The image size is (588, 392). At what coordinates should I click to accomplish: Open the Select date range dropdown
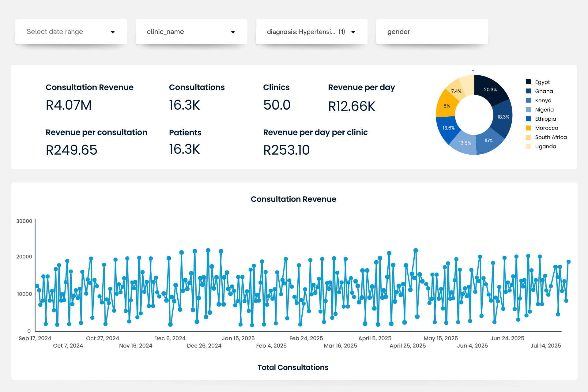[x=71, y=32]
